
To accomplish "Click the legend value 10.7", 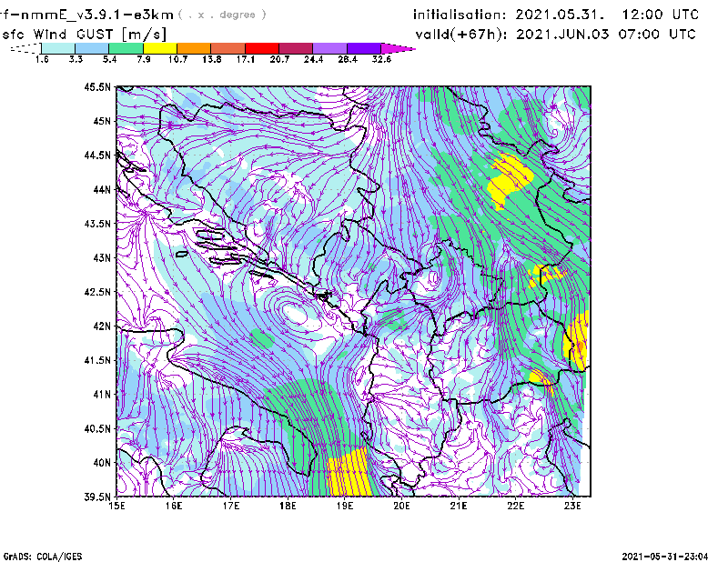I will click(177, 59).
